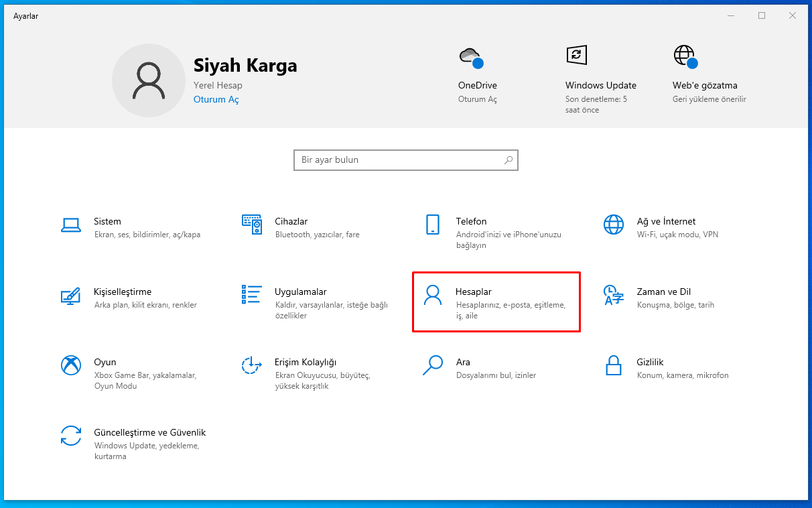Click the Güncelleştirme ve Güvenlik sync icon
The image size is (812, 508).
71,436
